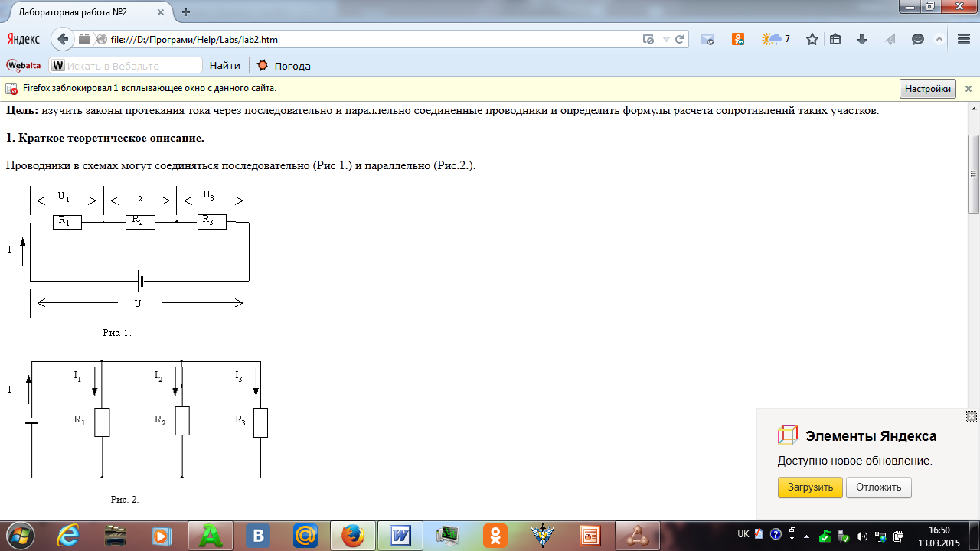Open the address bar history dropdown arrow
This screenshot has width=980, height=551.
(x=666, y=39)
